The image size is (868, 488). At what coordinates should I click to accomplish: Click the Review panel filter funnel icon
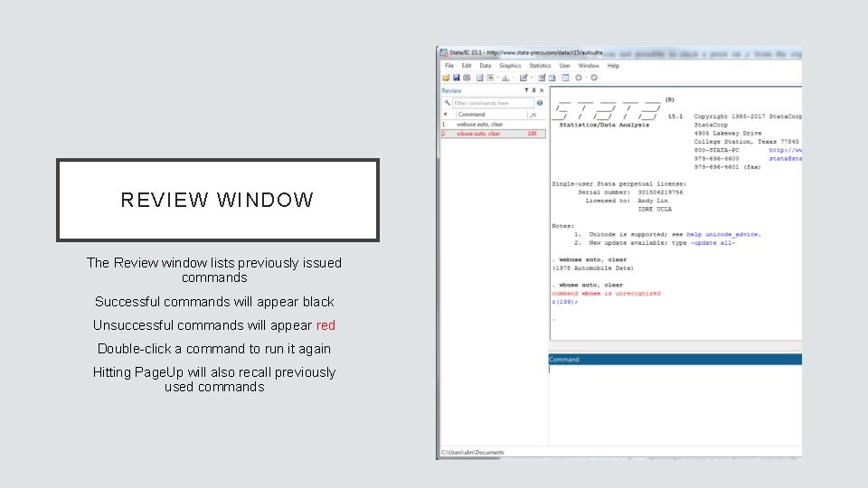(526, 90)
